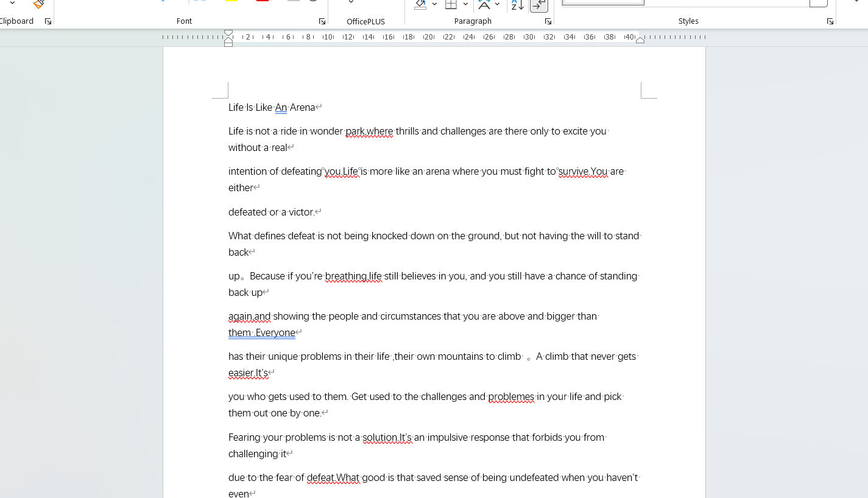Expand the dropdown arrow above the Clipboard label

pyautogui.click(x=12, y=3)
